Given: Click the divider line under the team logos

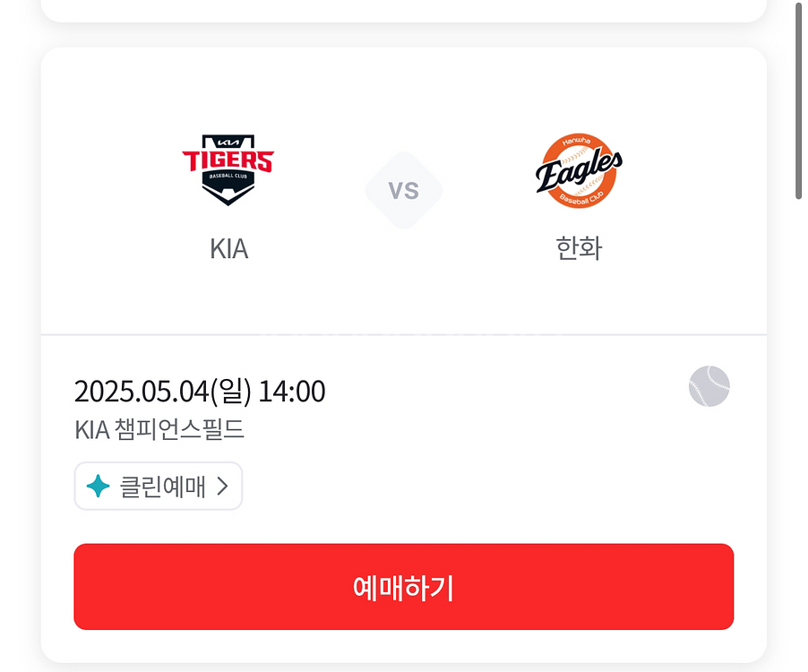Looking at the screenshot, I should click(403, 334).
